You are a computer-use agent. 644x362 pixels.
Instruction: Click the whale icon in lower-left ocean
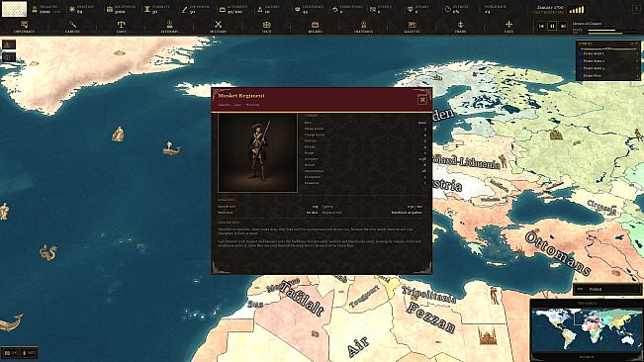(11, 322)
